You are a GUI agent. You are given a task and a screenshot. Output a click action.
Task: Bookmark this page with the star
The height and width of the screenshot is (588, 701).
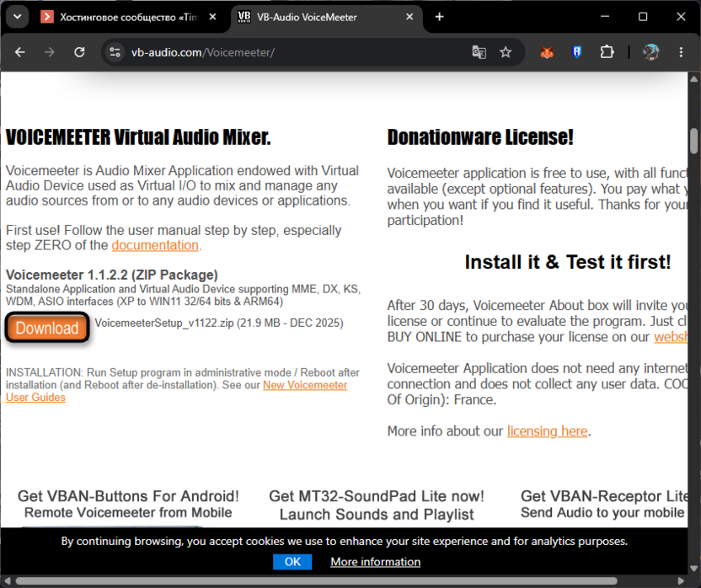click(506, 52)
